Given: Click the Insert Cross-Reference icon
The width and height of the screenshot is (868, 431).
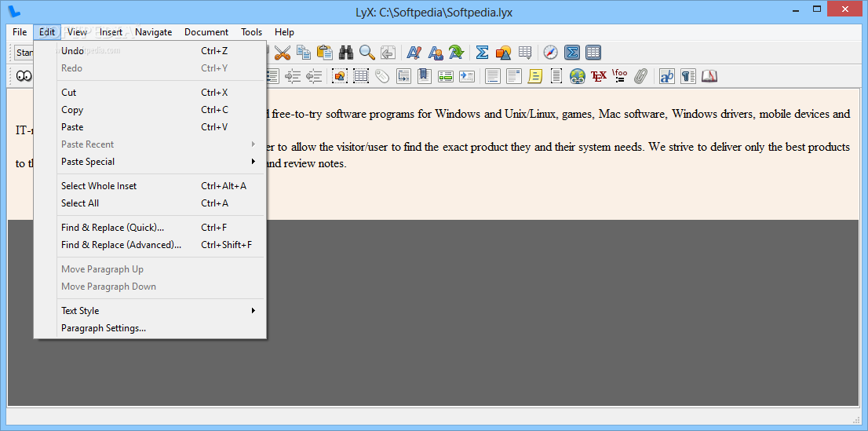Looking at the screenshot, I should (403, 76).
